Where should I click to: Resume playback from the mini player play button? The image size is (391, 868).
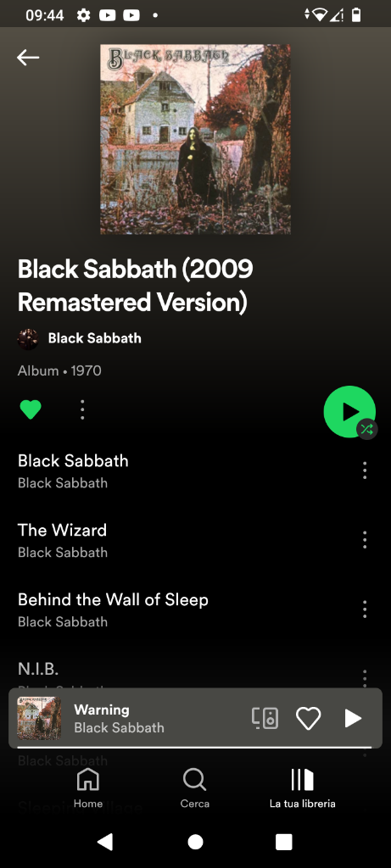pos(353,718)
